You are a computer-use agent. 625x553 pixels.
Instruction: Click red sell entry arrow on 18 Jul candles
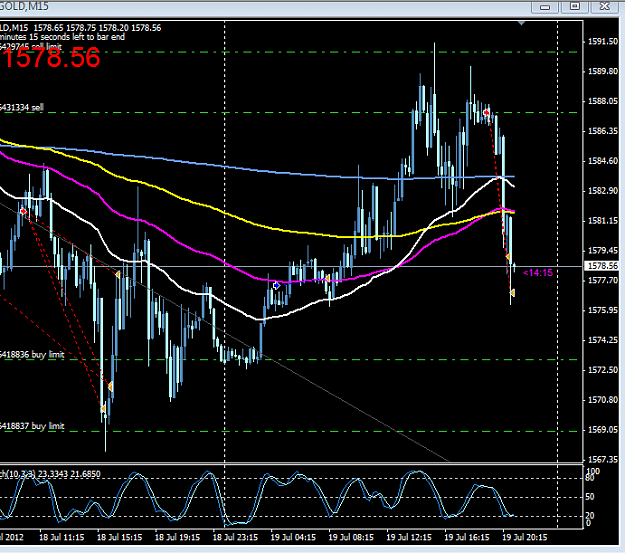click(x=24, y=211)
